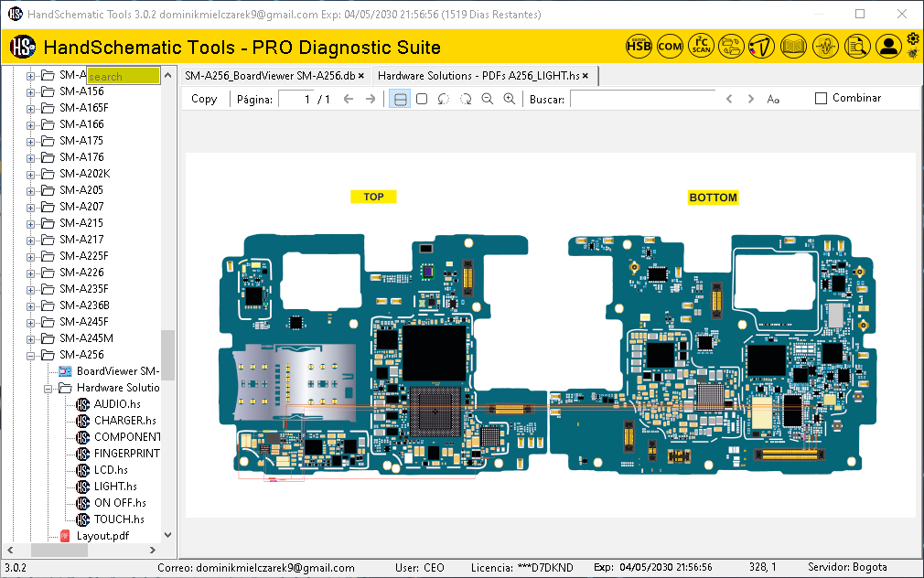The height and width of the screenshot is (578, 924).
Task: Click Servidor: Bogota status text
Action: coord(847,567)
